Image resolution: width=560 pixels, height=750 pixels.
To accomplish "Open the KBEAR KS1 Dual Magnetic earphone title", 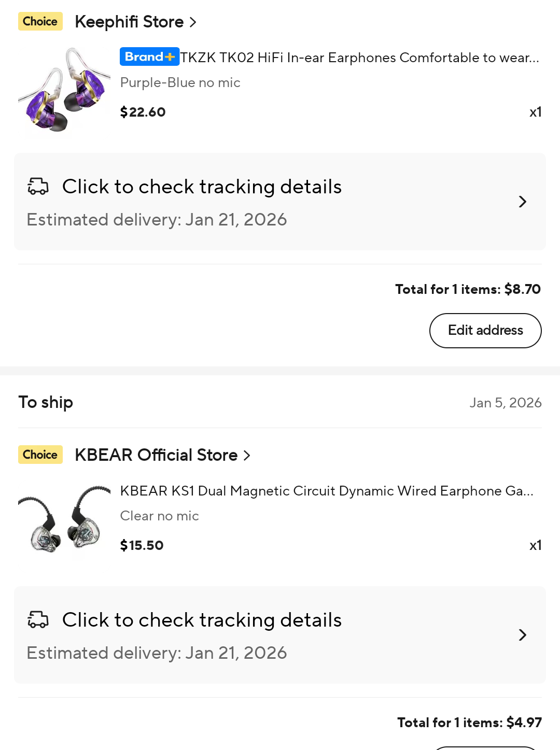I will 327,491.
